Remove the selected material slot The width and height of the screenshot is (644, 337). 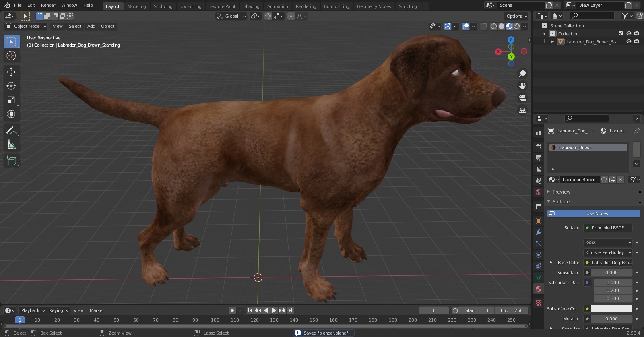[x=637, y=153]
